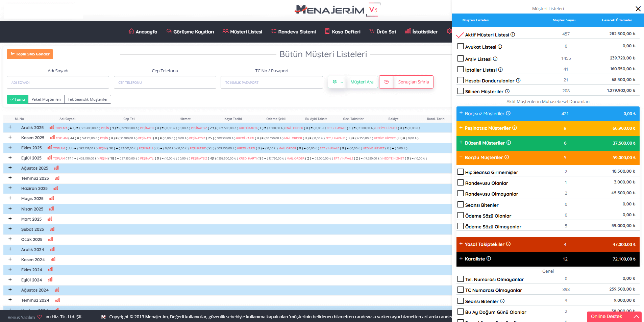This screenshot has height=322, width=644.
Task: Tick the TC Numarası Olmayanlar checkbox
Action: 460,290
